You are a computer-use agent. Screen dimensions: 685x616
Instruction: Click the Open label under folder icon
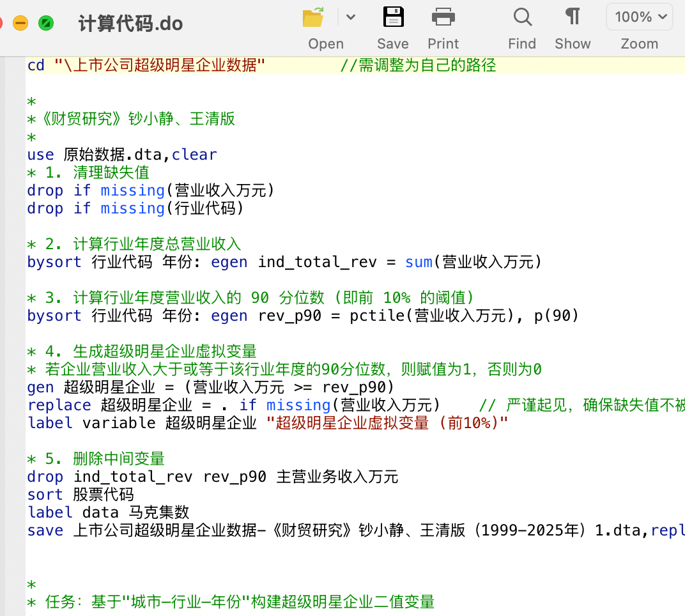(x=326, y=43)
